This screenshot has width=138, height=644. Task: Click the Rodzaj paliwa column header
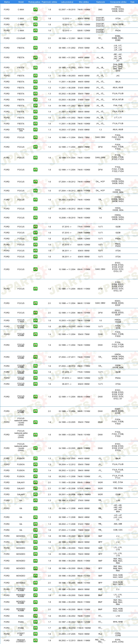click(34, 2)
